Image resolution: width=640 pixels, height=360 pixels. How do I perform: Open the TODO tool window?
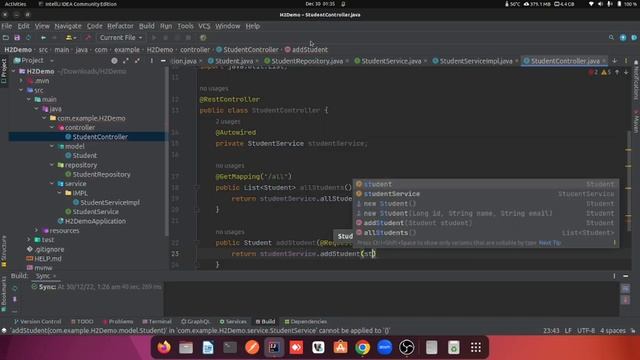click(82, 322)
